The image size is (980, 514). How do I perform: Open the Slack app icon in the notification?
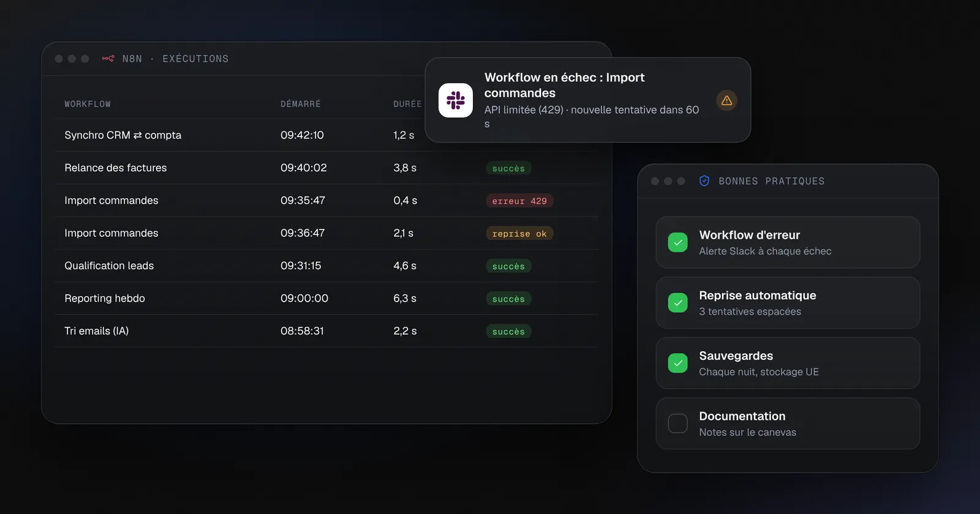coord(456,100)
